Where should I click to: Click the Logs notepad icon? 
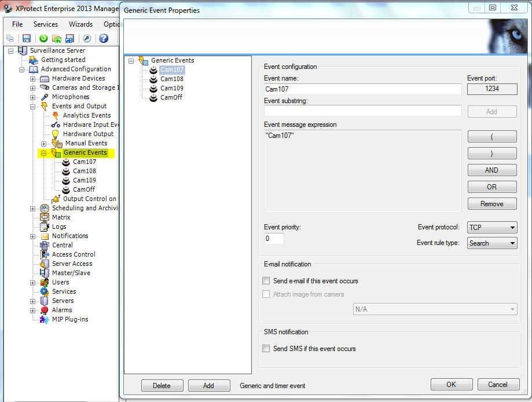pos(45,226)
